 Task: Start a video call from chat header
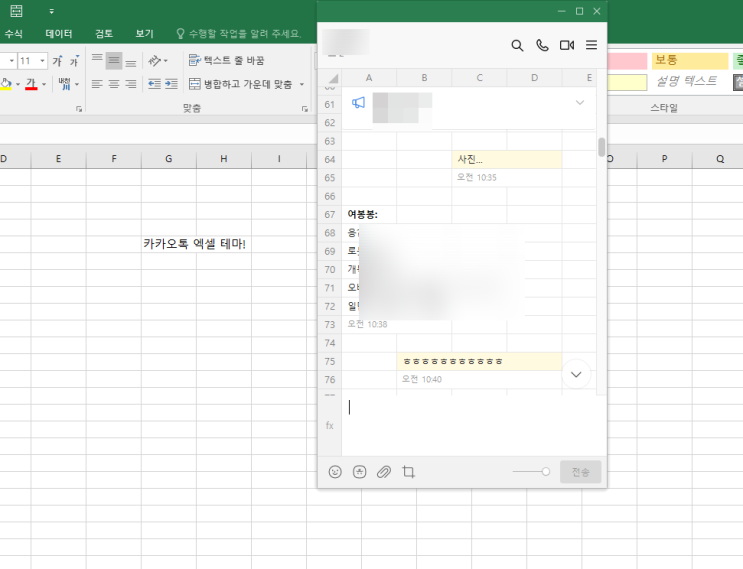point(567,45)
